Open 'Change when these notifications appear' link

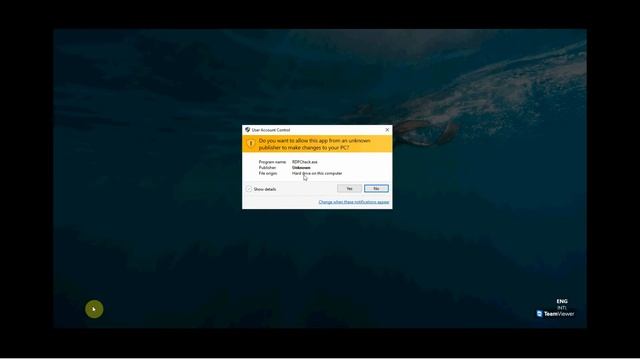tap(353, 202)
